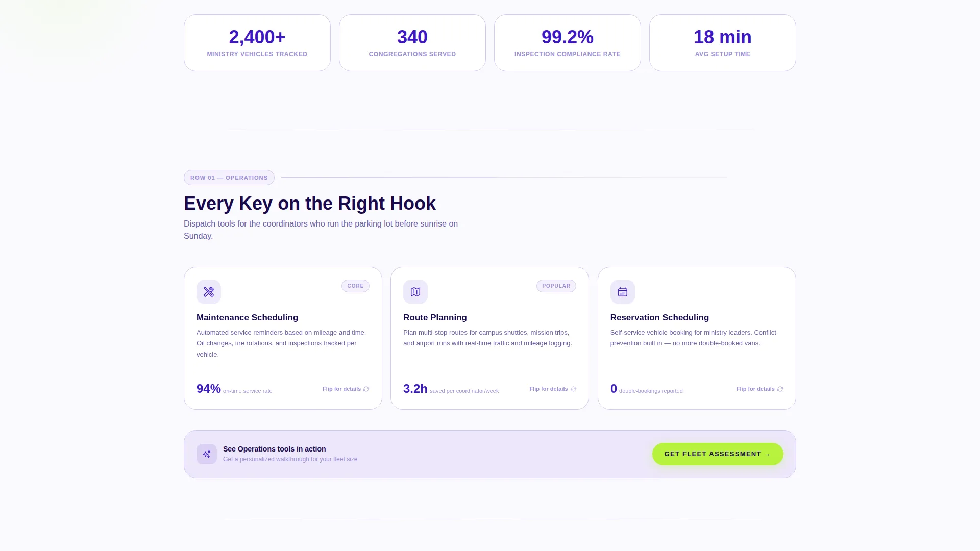Click flip arrows icon on Reservation Scheduling card
Image resolution: width=980 pixels, height=551 pixels.
[x=780, y=389]
